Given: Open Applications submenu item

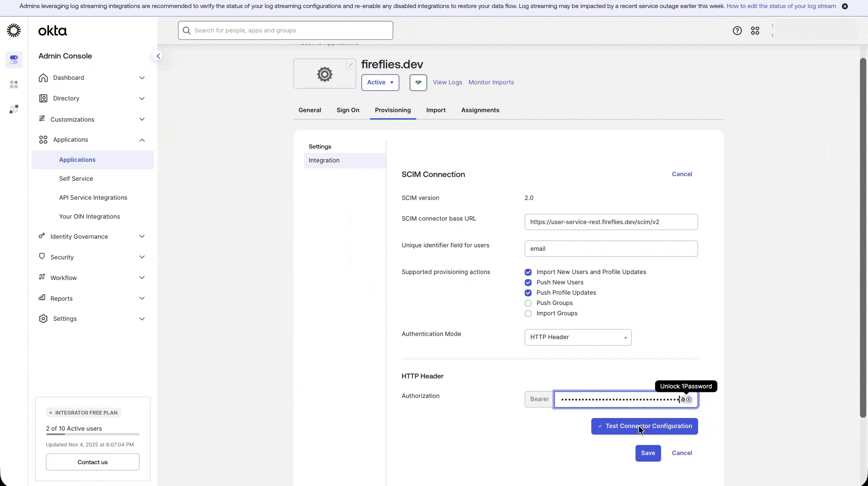Looking at the screenshot, I should coord(93,160).
